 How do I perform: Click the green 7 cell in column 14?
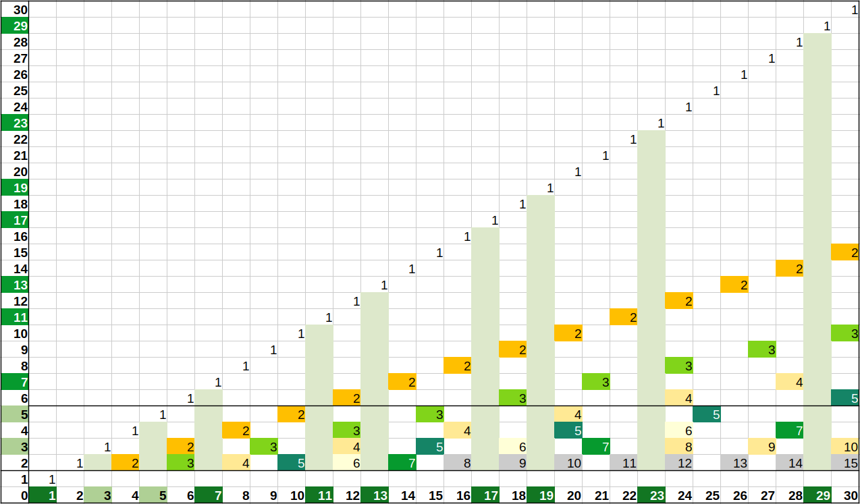[402, 463]
